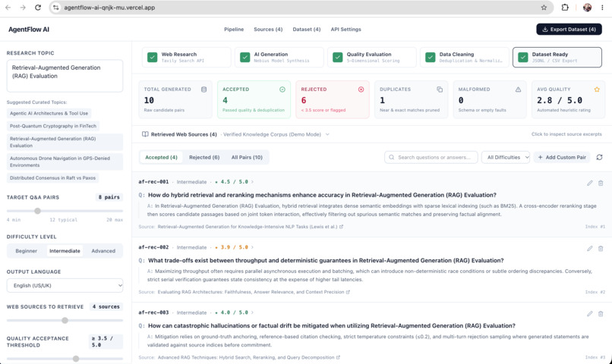Open the Dataset (4) nav item
Viewport: 612px width, 364px height.
point(307,30)
